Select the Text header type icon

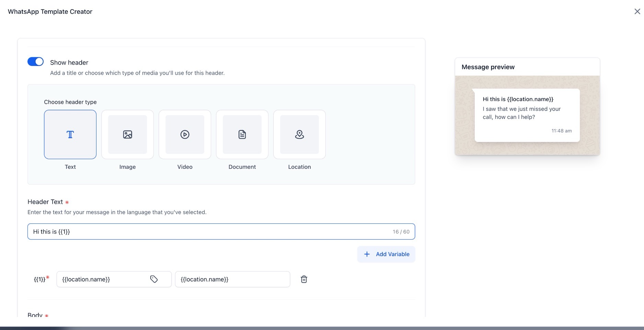click(70, 134)
